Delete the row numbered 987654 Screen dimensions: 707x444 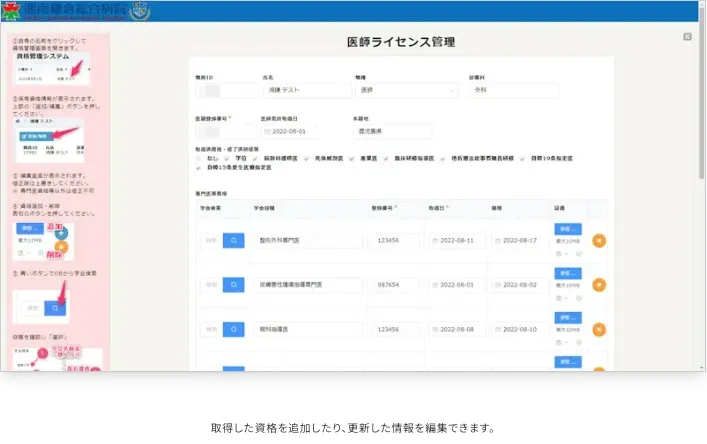pyautogui.click(x=599, y=285)
